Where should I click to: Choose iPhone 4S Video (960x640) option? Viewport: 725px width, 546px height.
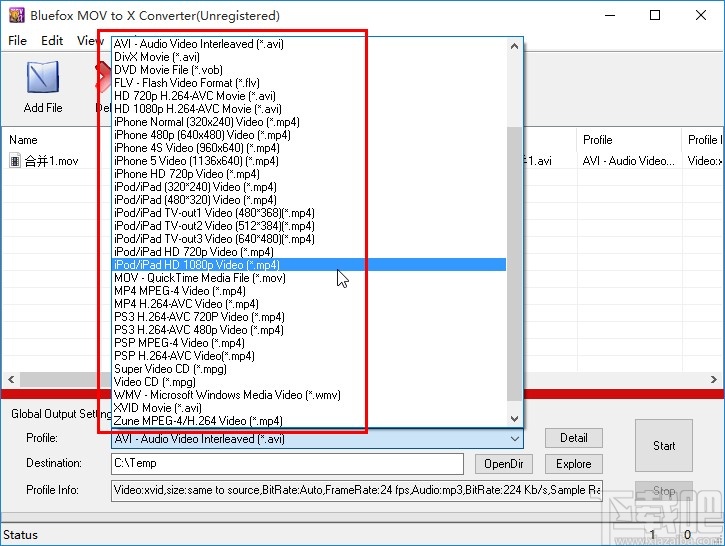click(x=309, y=148)
